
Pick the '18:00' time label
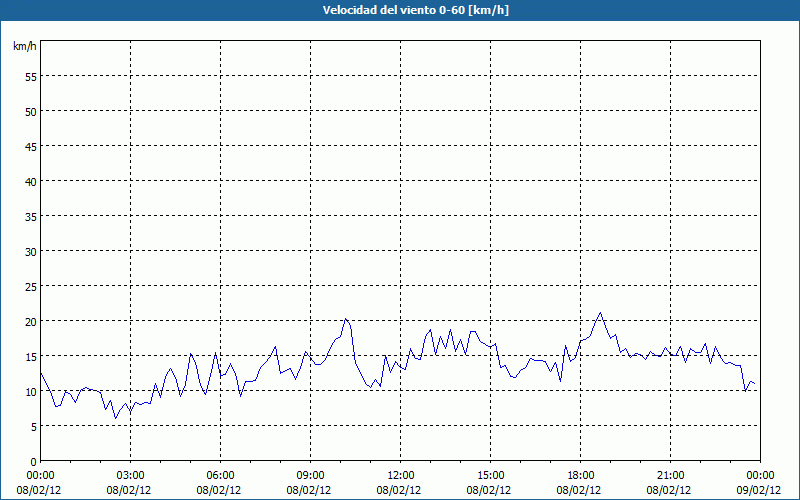581,476
